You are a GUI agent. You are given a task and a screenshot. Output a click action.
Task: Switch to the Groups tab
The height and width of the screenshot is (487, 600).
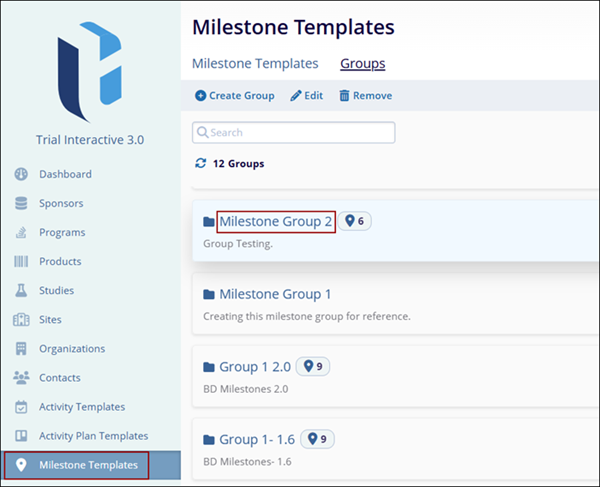362,63
